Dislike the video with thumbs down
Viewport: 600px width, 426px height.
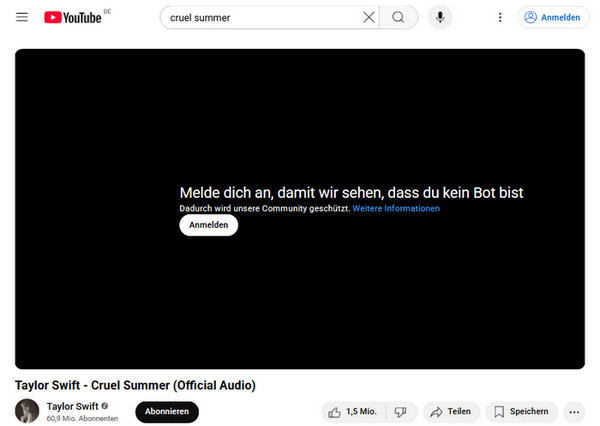[x=401, y=412]
